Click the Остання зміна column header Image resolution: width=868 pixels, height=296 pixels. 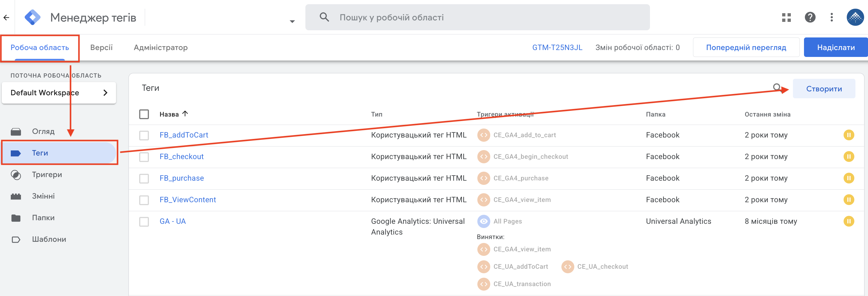click(x=767, y=114)
